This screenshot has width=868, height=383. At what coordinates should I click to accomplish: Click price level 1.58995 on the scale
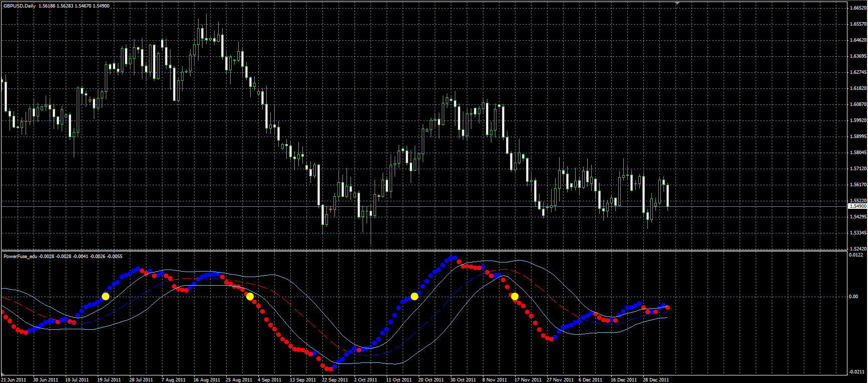coord(858,137)
